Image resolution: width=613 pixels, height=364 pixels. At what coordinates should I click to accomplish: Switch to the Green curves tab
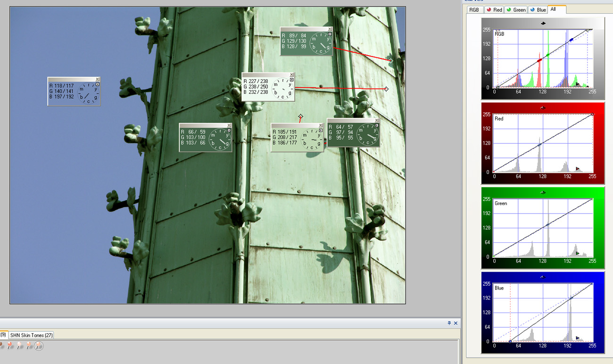[x=515, y=10]
